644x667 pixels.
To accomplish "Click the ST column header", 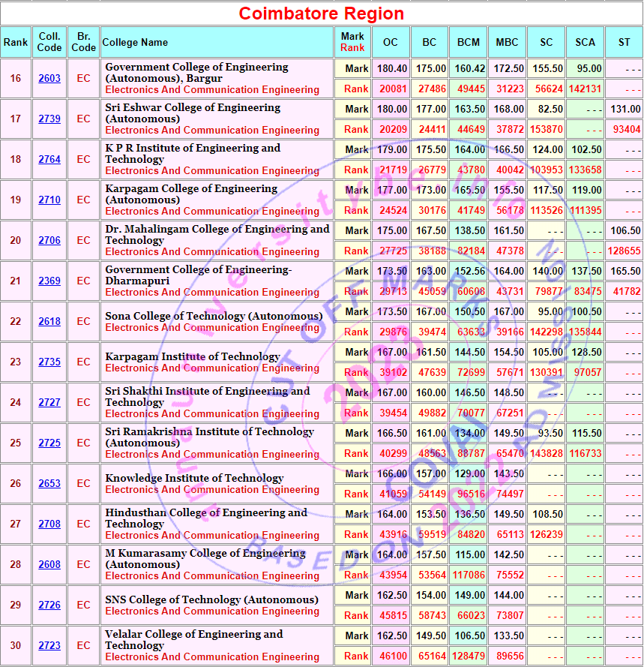I will point(624,43).
